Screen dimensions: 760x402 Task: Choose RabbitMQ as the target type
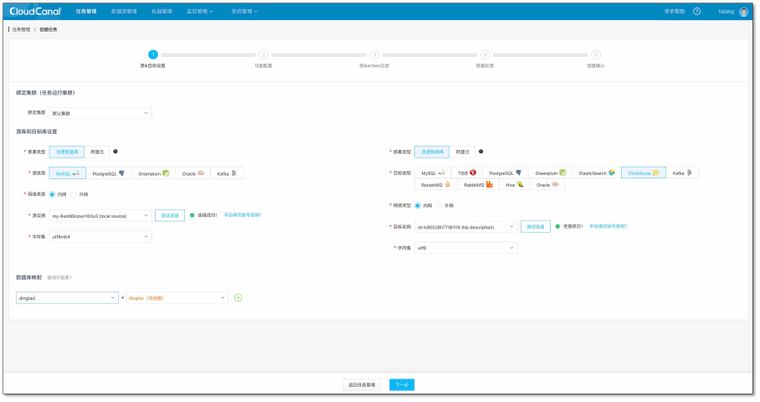point(478,185)
